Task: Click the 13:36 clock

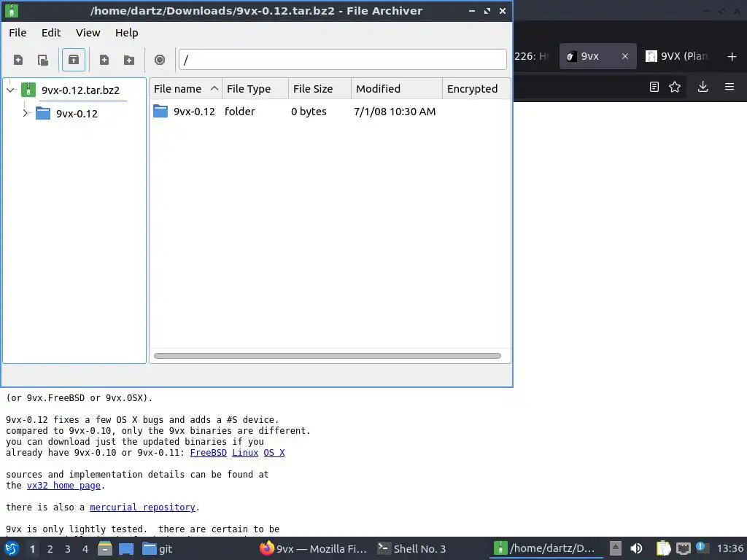Action: [x=729, y=548]
